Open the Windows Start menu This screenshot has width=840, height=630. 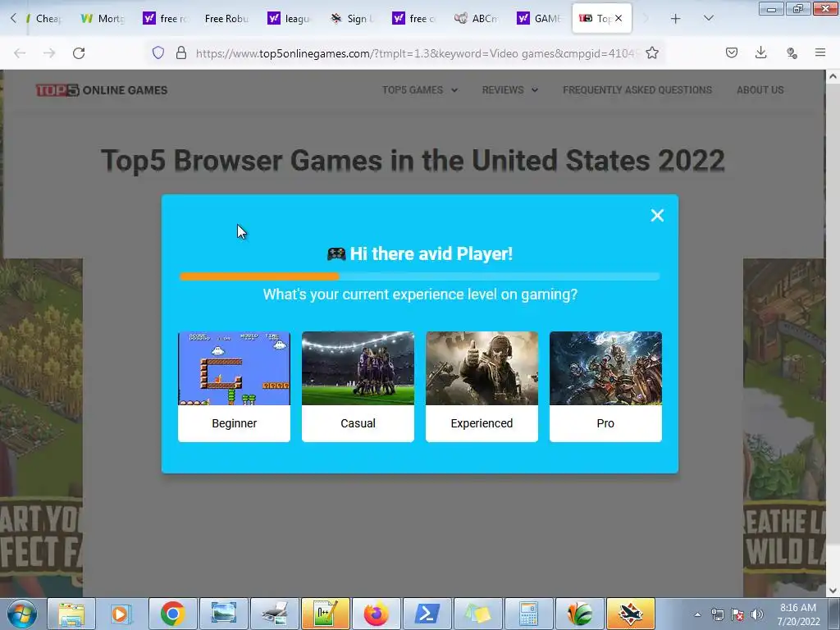22,614
